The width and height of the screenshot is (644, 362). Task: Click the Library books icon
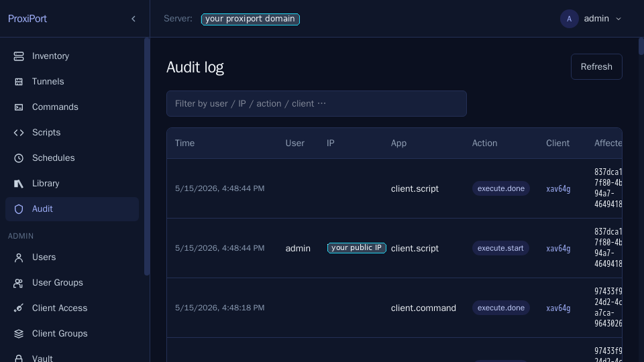[x=19, y=184]
